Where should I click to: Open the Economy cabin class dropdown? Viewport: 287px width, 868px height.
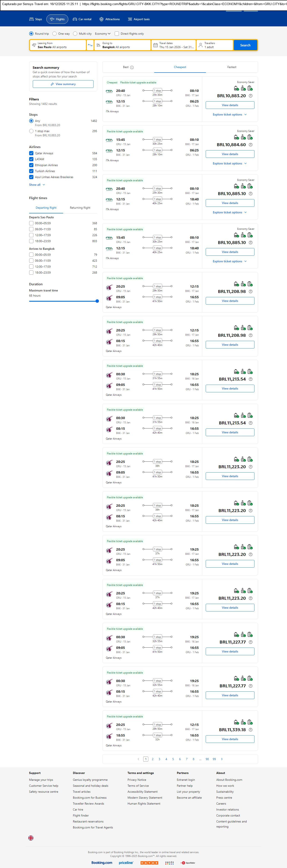coord(102,34)
